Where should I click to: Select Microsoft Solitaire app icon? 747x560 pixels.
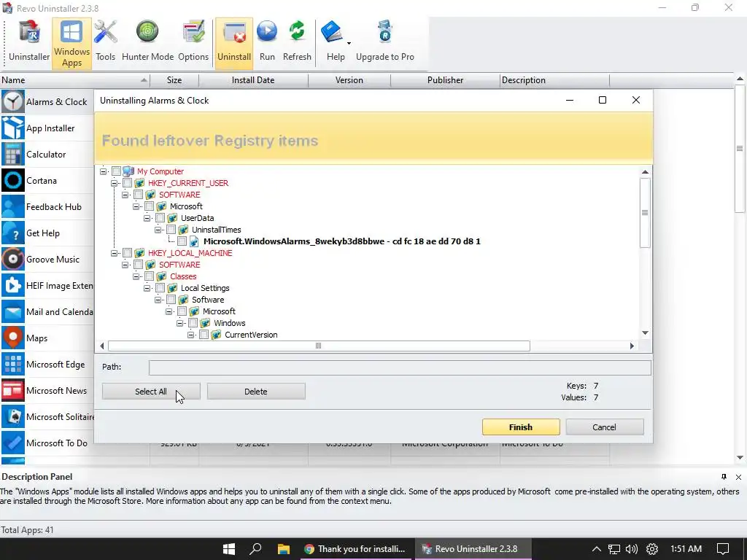pos(13,416)
